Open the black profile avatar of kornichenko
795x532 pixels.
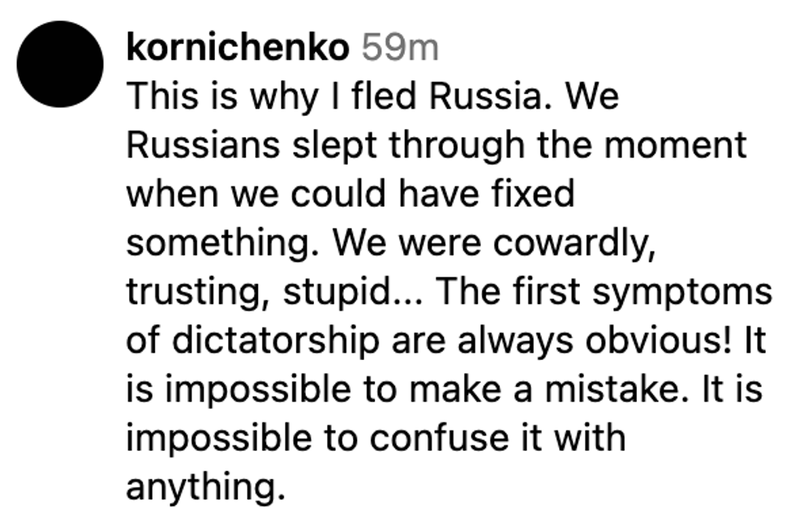coord(59,64)
